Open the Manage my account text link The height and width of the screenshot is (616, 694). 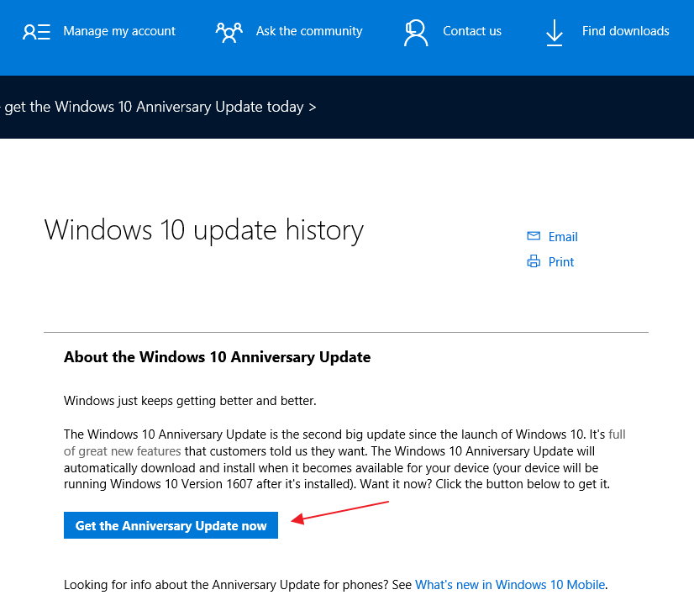tap(119, 31)
